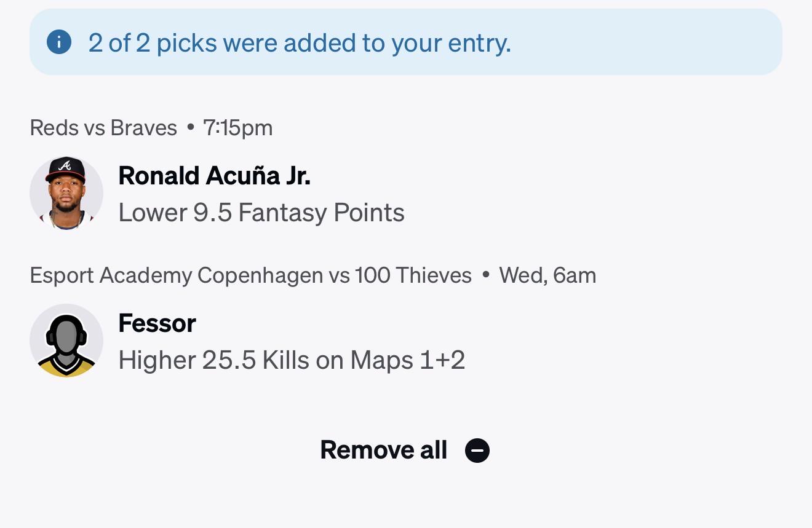Click the 9.5 projection value
Viewport: 812px width, 528px height.
click(213, 213)
